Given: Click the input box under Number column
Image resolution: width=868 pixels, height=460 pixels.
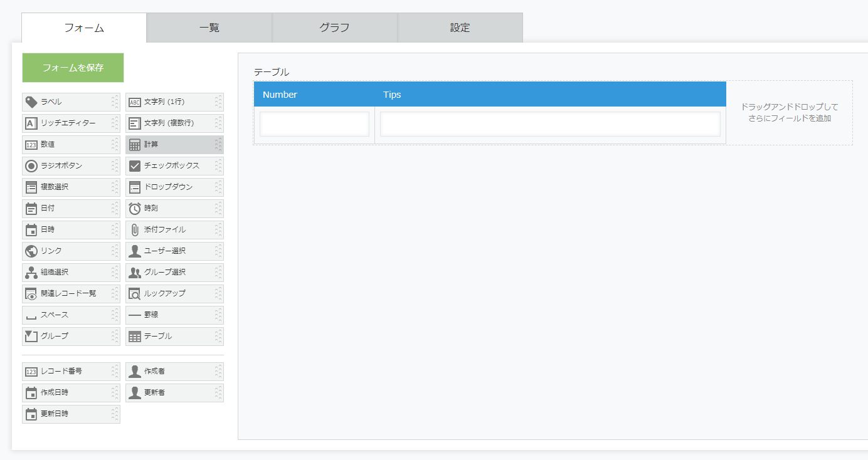Looking at the screenshot, I should tap(314, 124).
